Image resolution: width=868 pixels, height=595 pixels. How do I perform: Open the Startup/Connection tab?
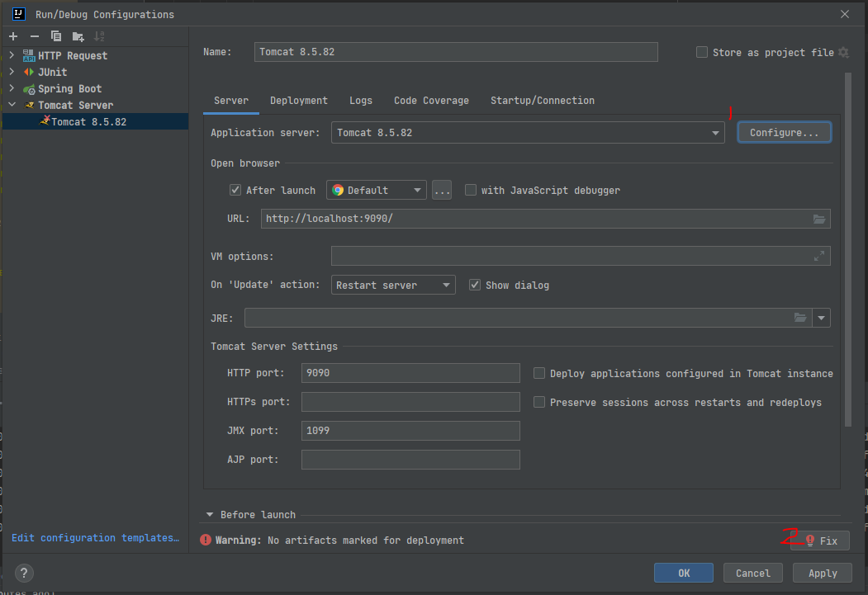543,101
